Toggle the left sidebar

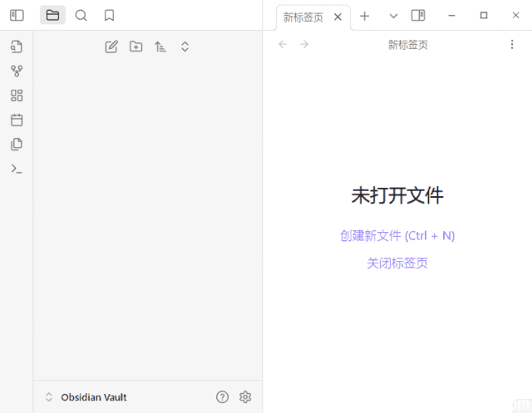17,15
